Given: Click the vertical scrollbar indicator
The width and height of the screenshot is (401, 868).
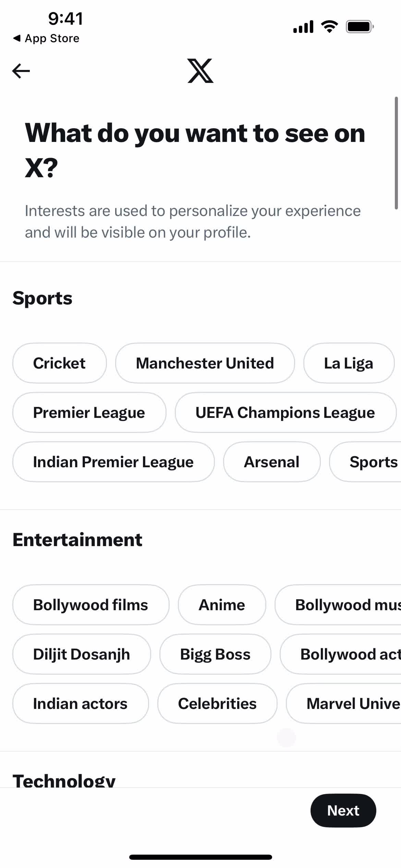Looking at the screenshot, I should (396, 153).
